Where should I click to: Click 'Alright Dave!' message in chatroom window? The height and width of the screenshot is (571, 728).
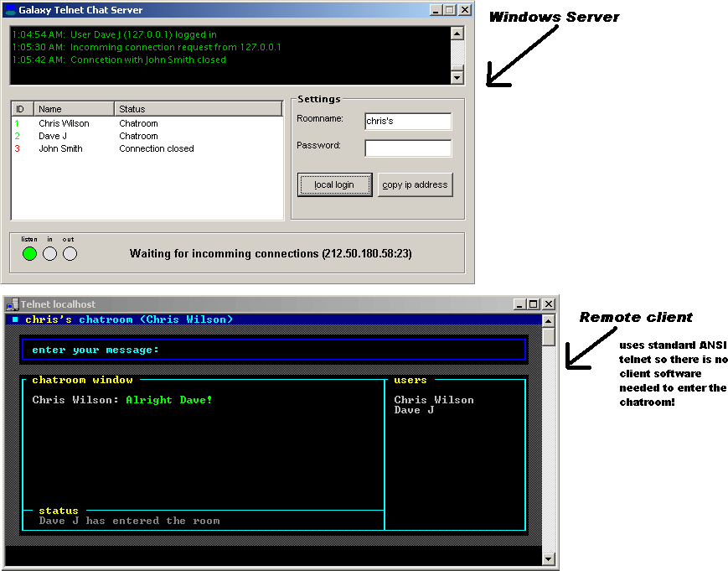(169, 400)
